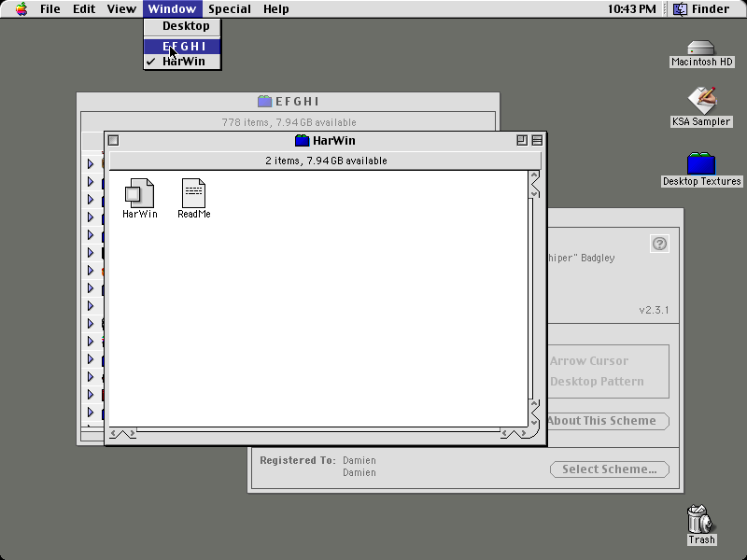Open the File menu
Viewport: 747px width, 560px height.
click(50, 9)
